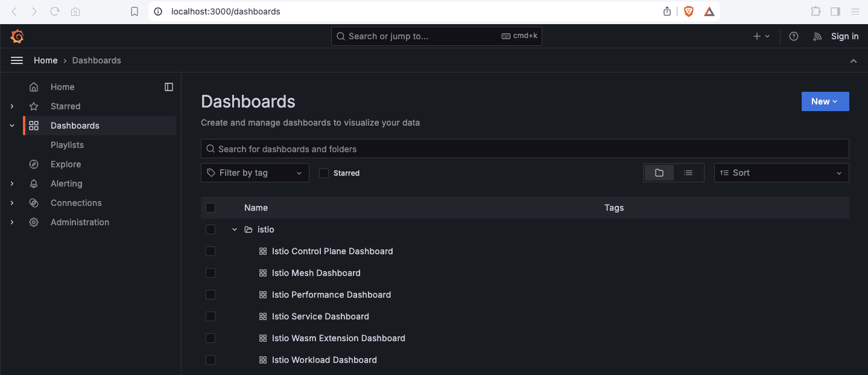The image size is (868, 375).
Task: Click the browser home icon
Action: tap(75, 11)
